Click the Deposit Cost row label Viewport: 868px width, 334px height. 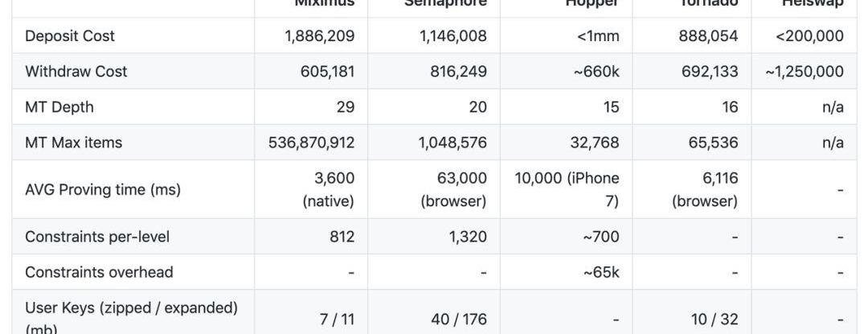70,36
